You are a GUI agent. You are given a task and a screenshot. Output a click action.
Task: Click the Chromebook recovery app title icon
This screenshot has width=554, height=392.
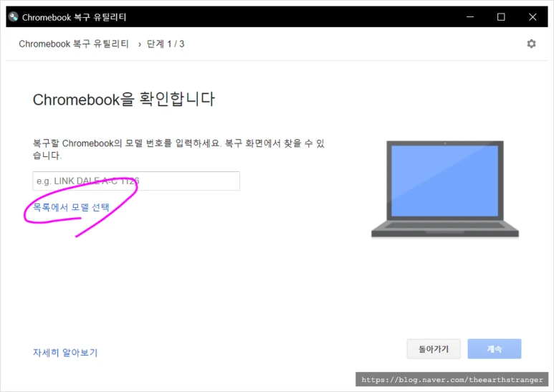click(14, 16)
